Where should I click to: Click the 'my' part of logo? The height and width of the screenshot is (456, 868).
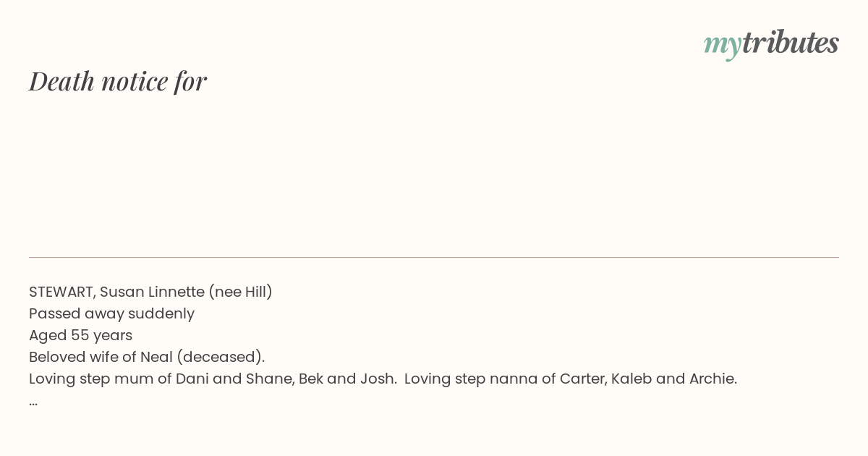(722, 45)
